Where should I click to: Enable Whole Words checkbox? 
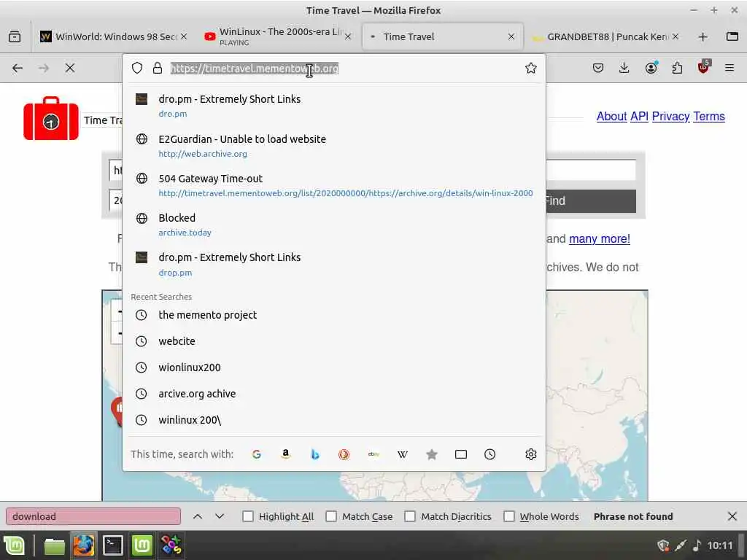tap(508, 516)
